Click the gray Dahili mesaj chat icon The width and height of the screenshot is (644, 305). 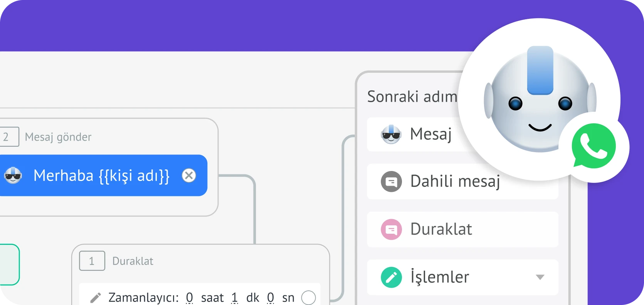391,181
